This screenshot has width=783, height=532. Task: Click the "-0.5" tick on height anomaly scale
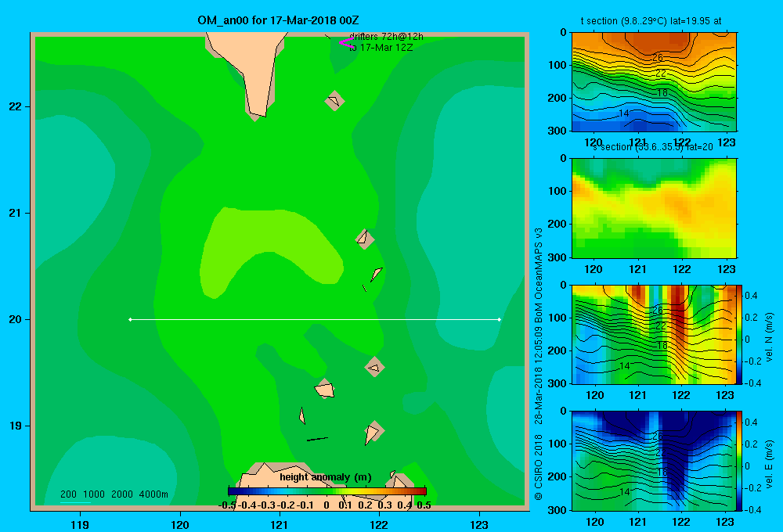point(227,505)
